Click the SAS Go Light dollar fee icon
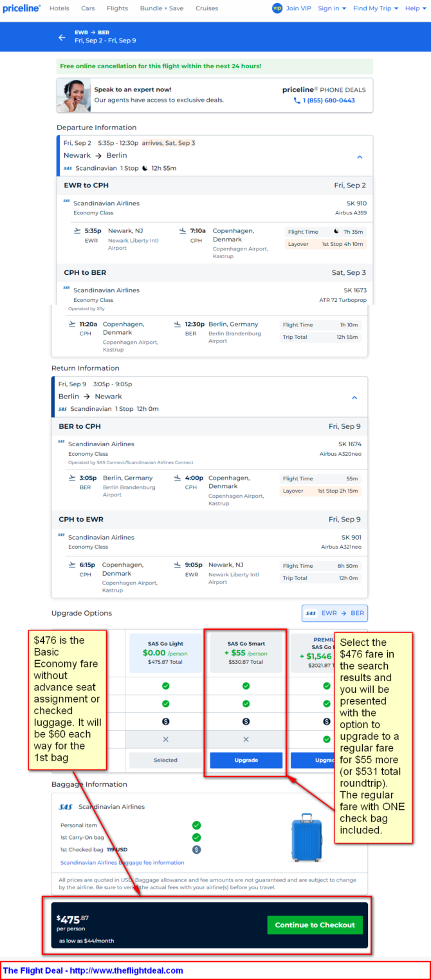Screen dimensions: 431x980 pos(165,722)
